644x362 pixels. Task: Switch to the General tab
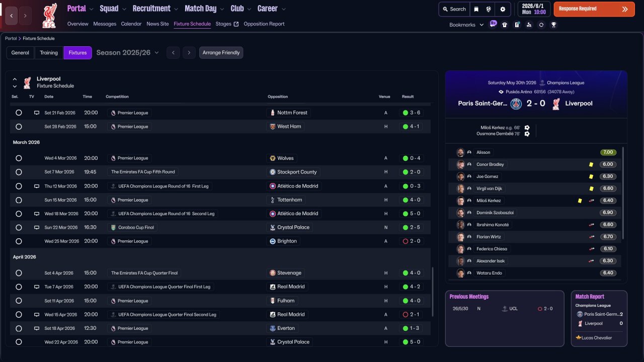click(20, 53)
